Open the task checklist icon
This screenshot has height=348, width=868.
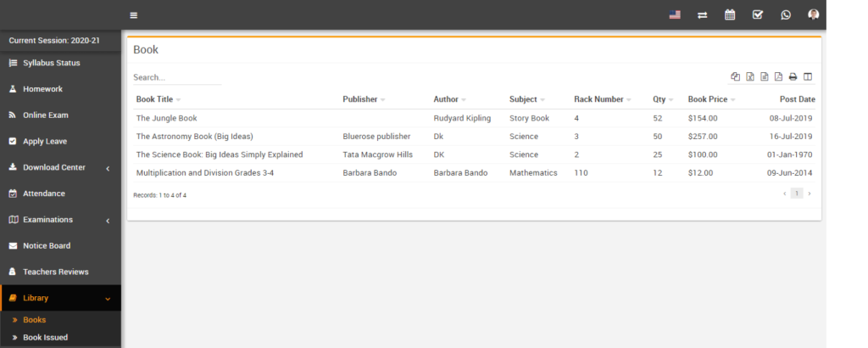[758, 14]
